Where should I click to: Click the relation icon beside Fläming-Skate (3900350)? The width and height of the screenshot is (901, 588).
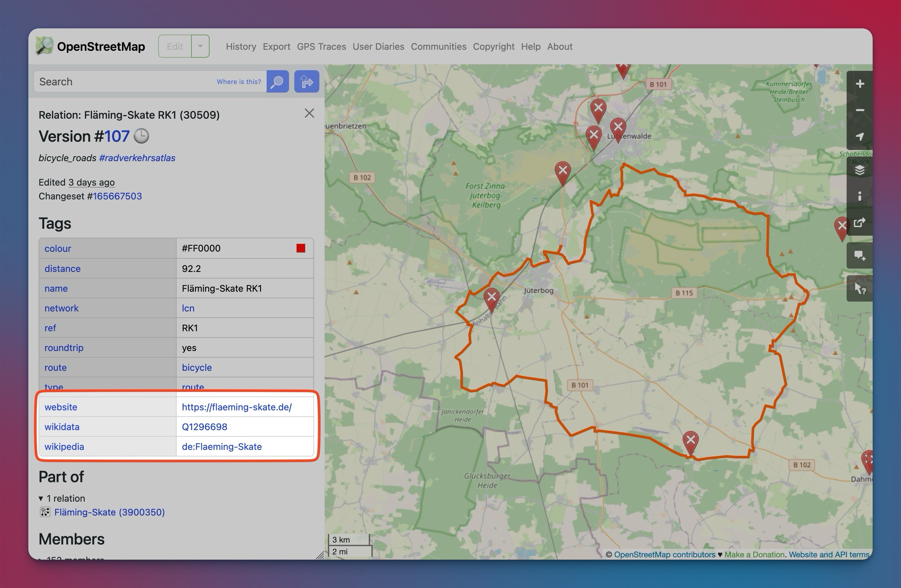(45, 512)
